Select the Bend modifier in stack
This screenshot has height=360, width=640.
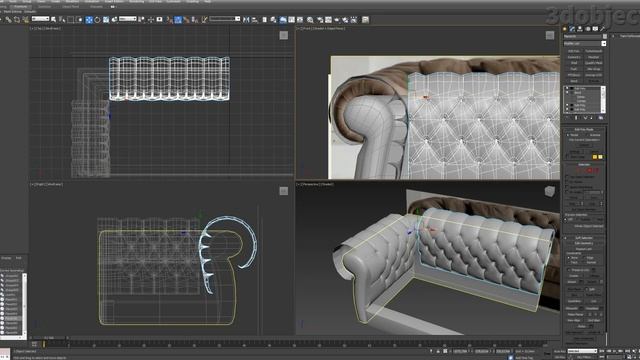pyautogui.click(x=578, y=93)
